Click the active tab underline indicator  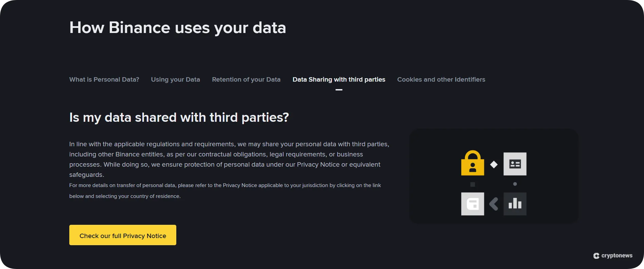(x=339, y=90)
